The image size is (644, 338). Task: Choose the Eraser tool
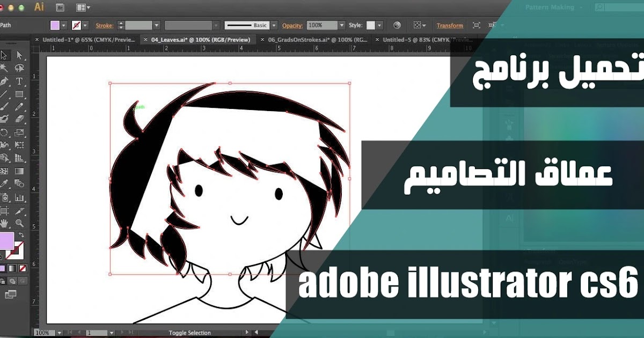[19, 119]
